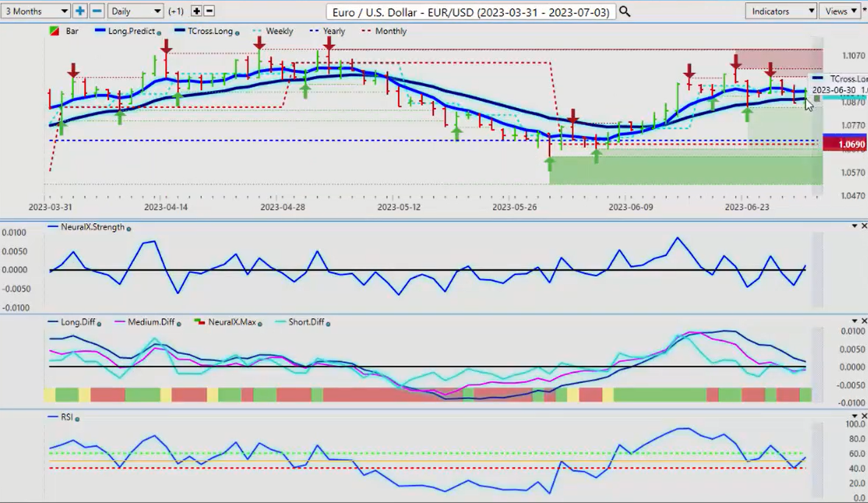This screenshot has height=503, width=868.
Task: Open the 3 Months time range dropdown
Action: tap(35, 11)
